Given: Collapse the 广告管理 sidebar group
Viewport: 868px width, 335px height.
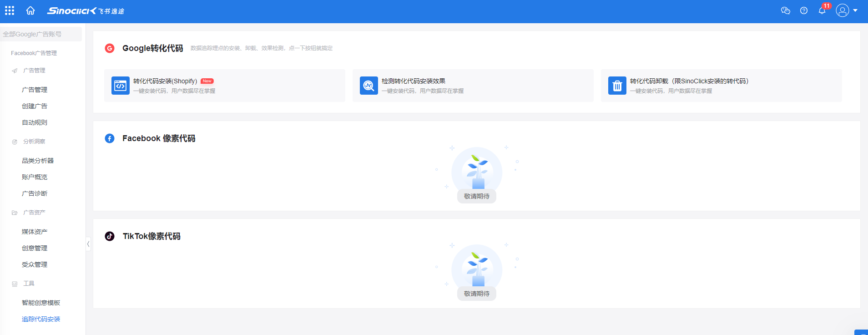Looking at the screenshot, I should (34, 71).
